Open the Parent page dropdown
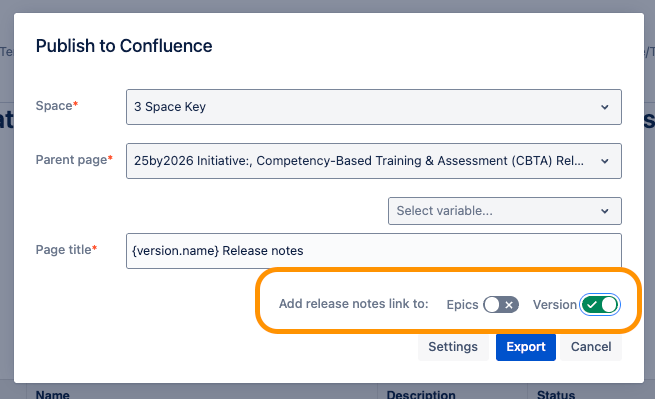The height and width of the screenshot is (399, 655). (x=373, y=161)
